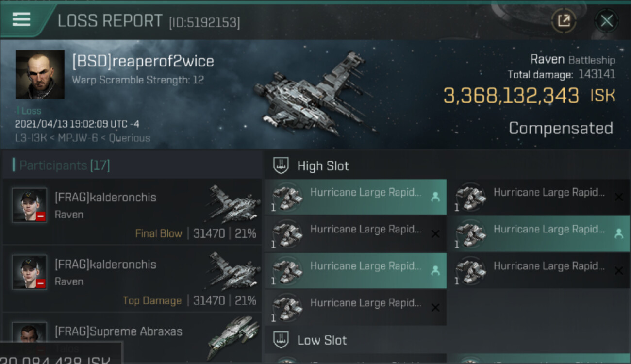Click person icon on third-row left launcher

pos(435,271)
